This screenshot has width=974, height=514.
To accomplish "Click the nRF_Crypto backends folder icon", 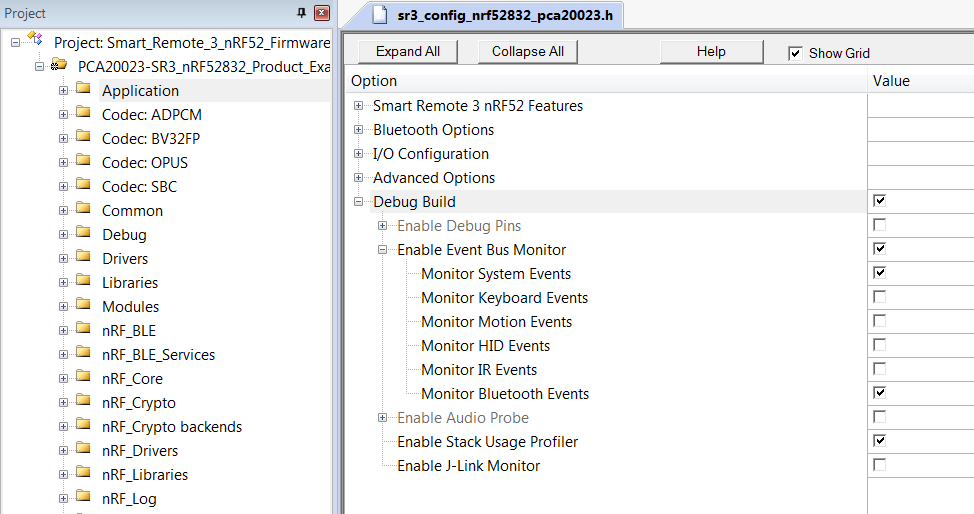I will coord(83,425).
